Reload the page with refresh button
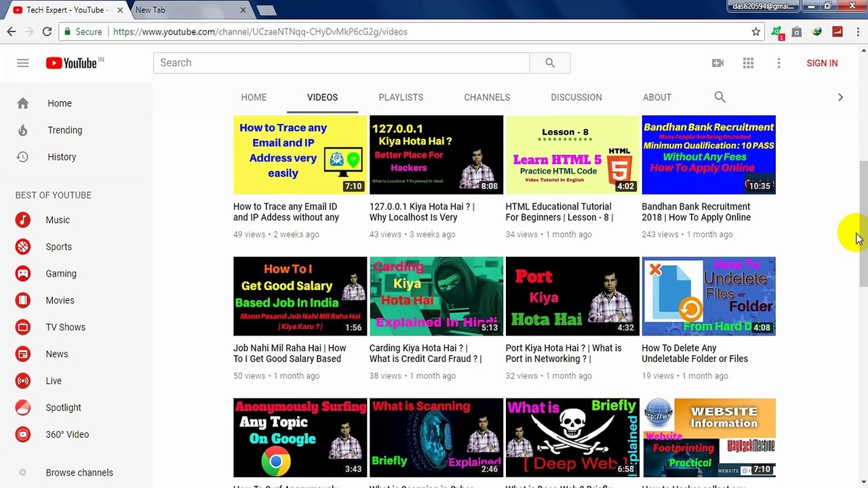 point(47,32)
